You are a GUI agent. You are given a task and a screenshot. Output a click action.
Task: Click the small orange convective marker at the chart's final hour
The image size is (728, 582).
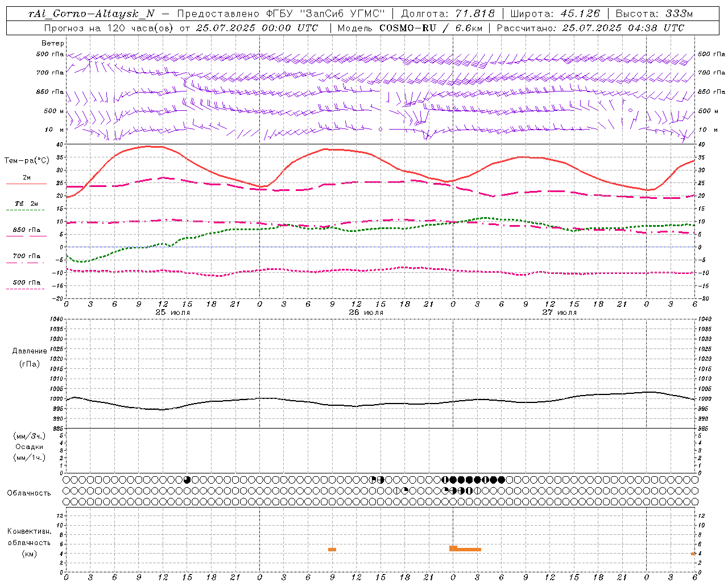click(x=693, y=554)
